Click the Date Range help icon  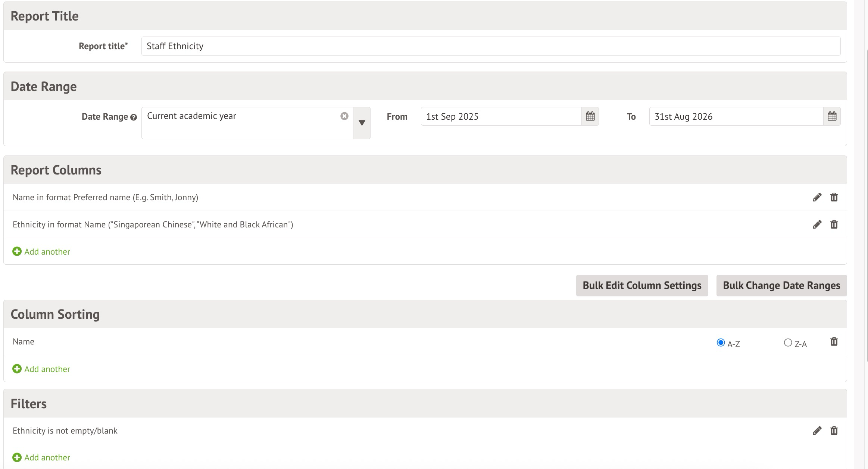134,117
